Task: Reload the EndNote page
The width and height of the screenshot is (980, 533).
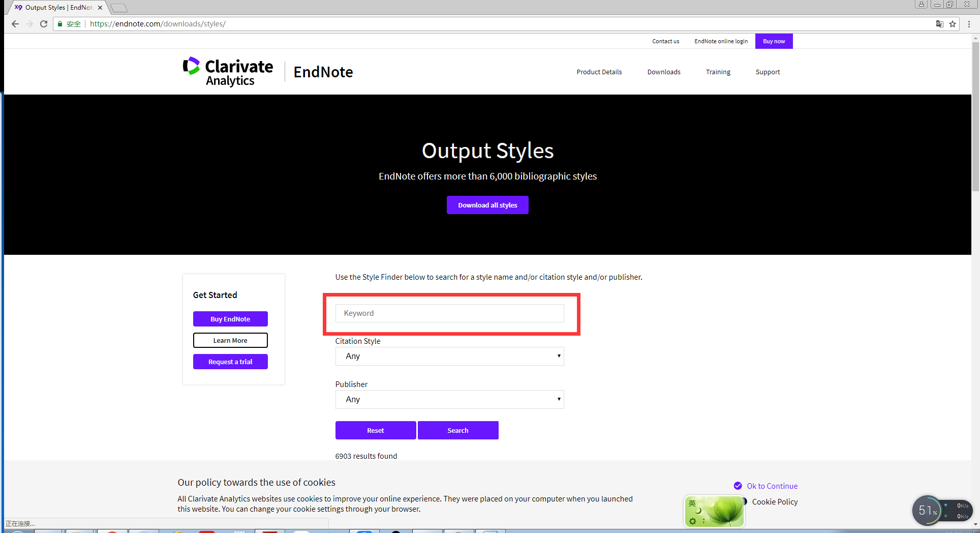Action: coord(44,24)
